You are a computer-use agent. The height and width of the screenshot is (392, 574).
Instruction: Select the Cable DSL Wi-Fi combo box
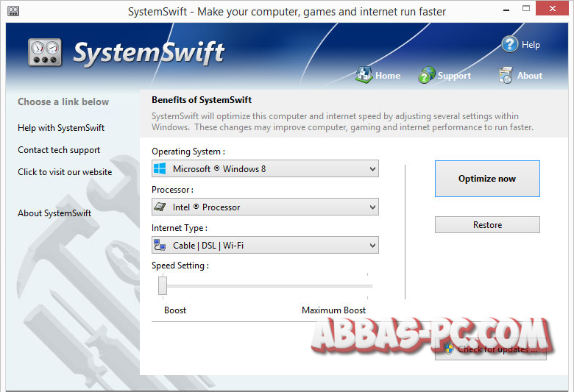pos(265,245)
